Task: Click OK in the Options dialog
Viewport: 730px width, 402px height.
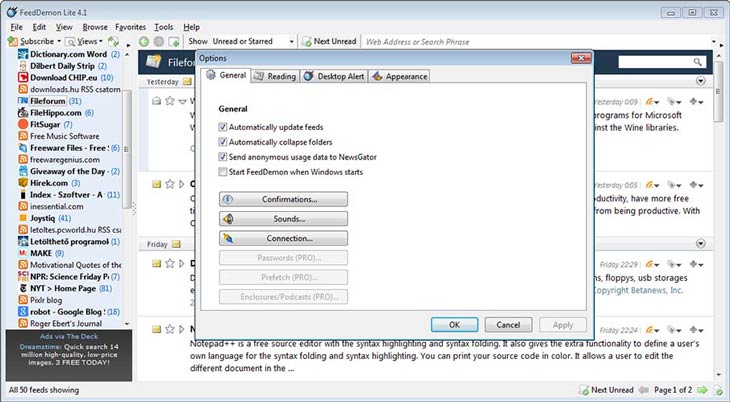Action: tap(454, 324)
